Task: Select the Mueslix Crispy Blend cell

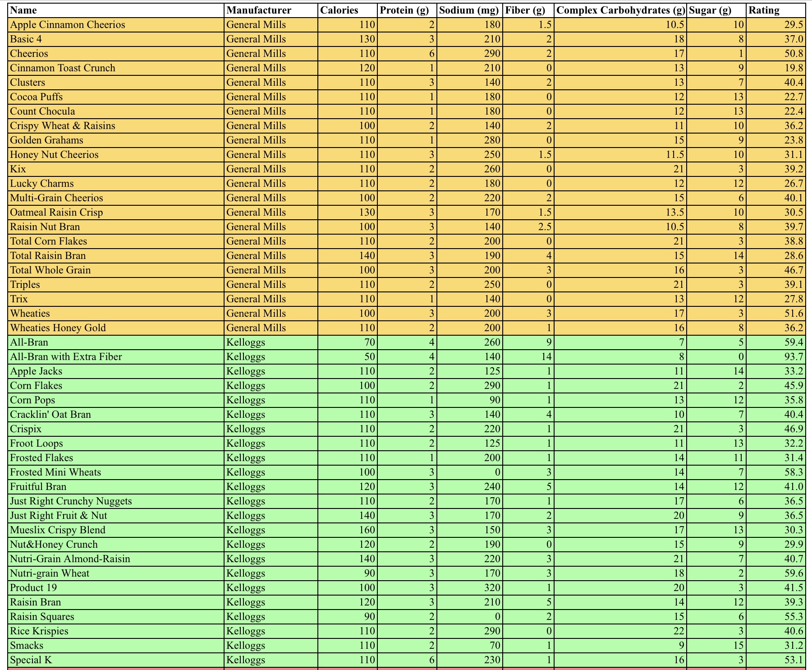Action: [116, 530]
